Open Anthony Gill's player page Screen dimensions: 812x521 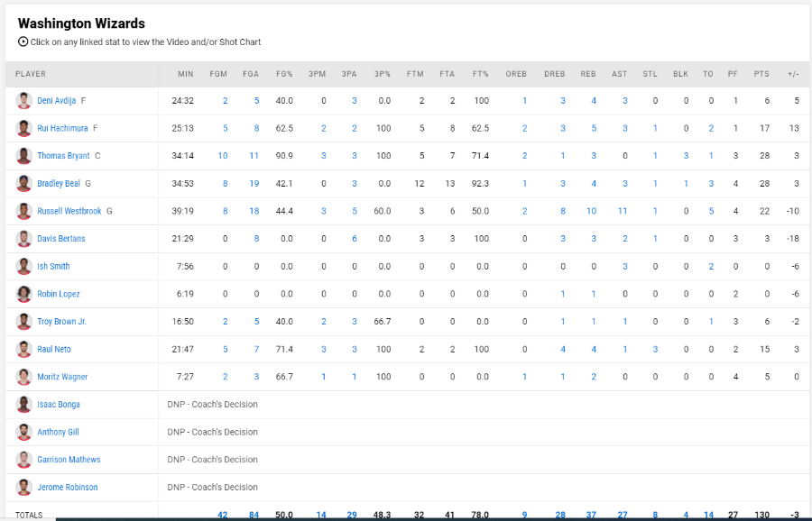click(58, 432)
